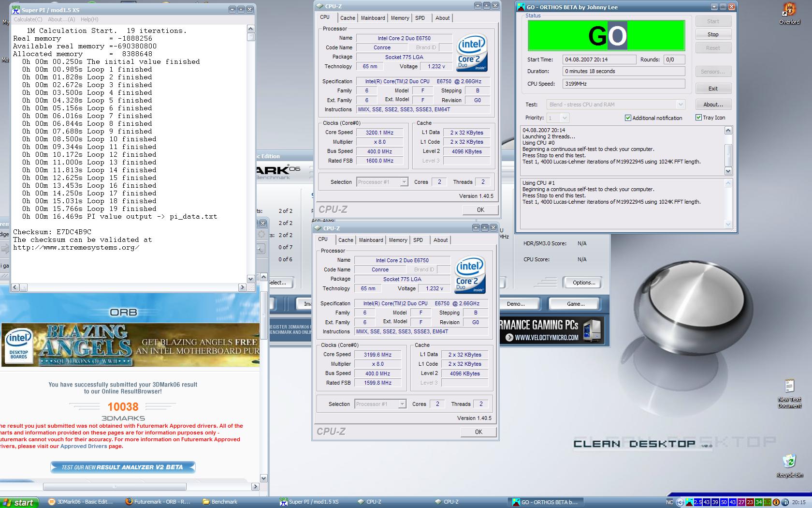Switch to the SPD tab in the lower CPU-Z window
This screenshot has width=812, height=508.
tap(418, 240)
